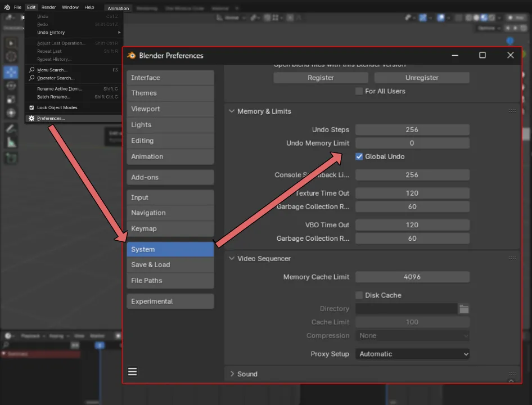This screenshot has height=405, width=532.
Task: Open the Themes preferences section
Action: pyautogui.click(x=170, y=93)
